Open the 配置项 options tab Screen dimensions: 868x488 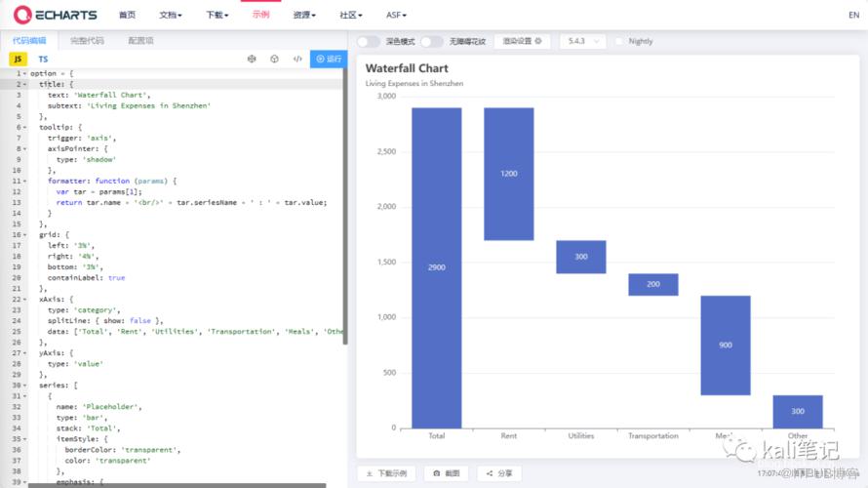pos(140,40)
